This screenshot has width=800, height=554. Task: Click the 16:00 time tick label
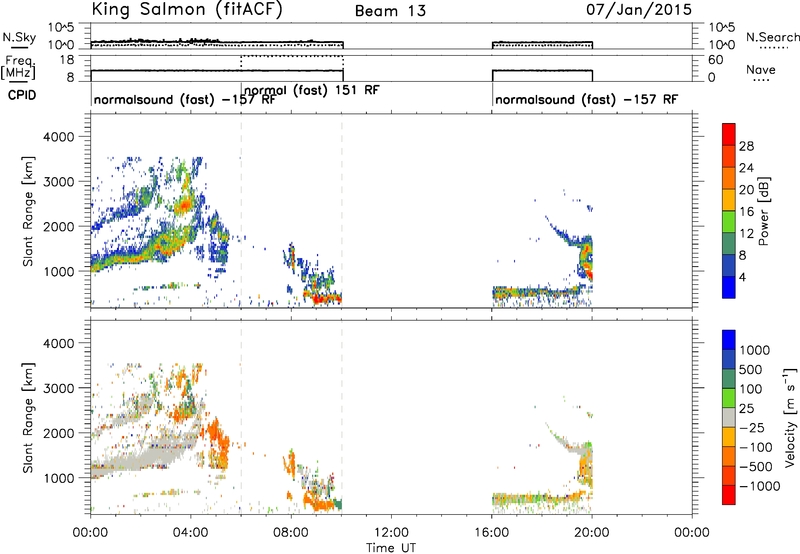pos(491,533)
